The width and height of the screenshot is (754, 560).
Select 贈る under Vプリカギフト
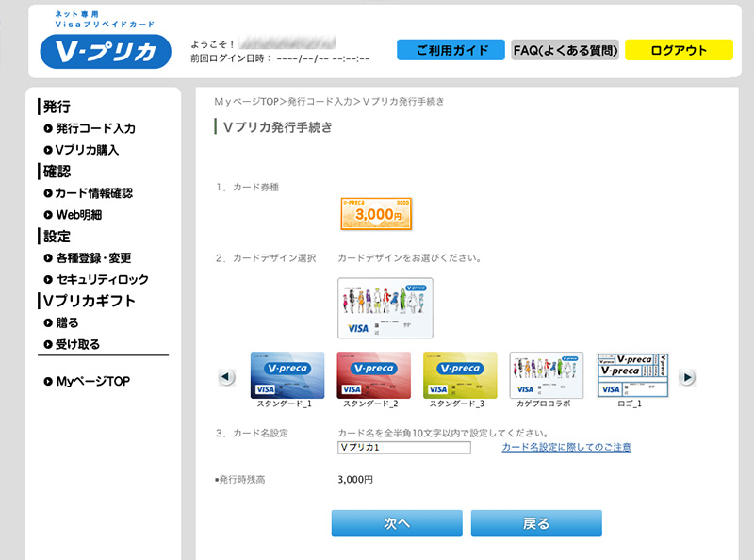tap(67, 322)
